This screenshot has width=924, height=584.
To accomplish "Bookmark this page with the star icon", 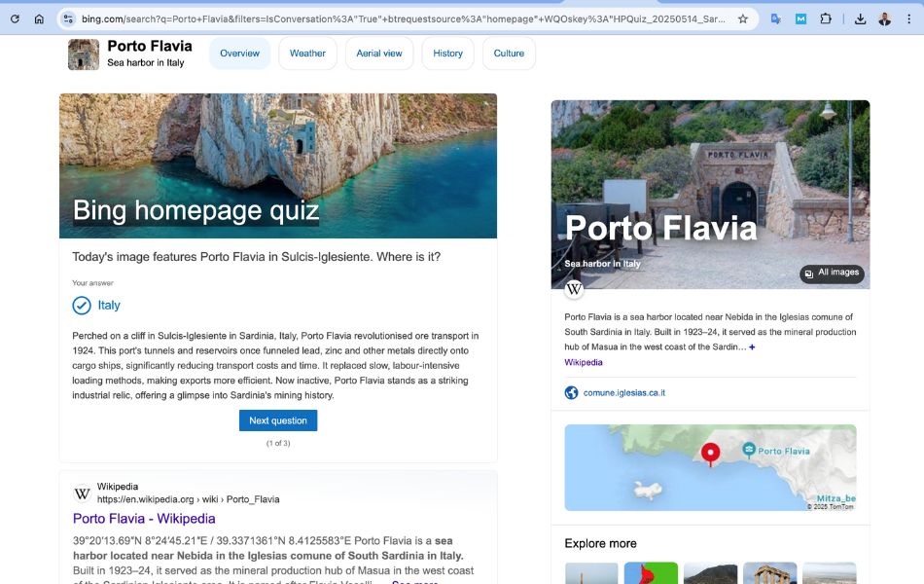I will 743,18.
